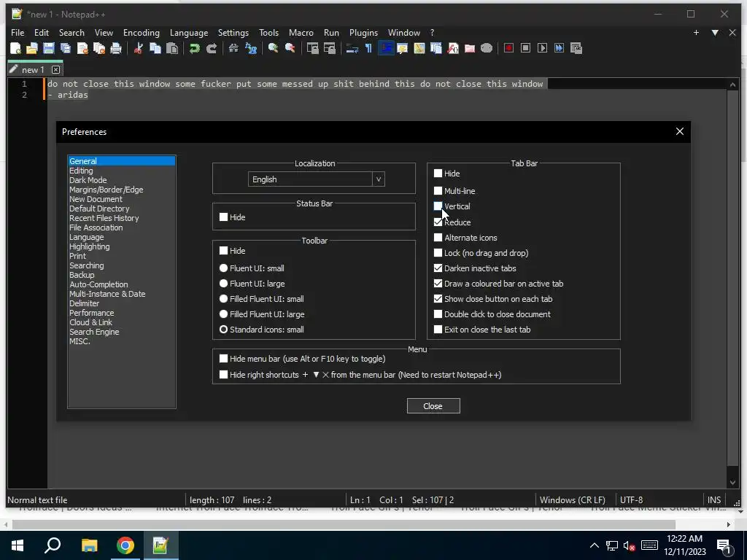The image size is (747, 560).
Task: Open the Encoding menu
Action: point(141,32)
